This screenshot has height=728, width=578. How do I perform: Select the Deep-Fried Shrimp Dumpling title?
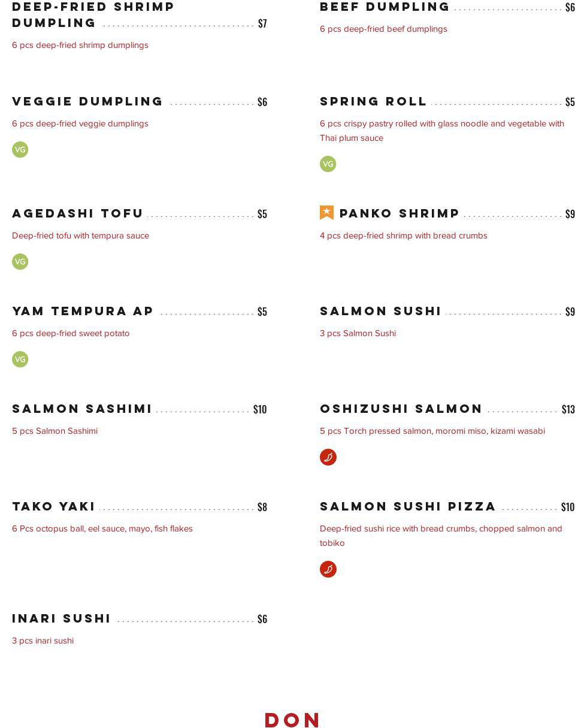pos(93,15)
